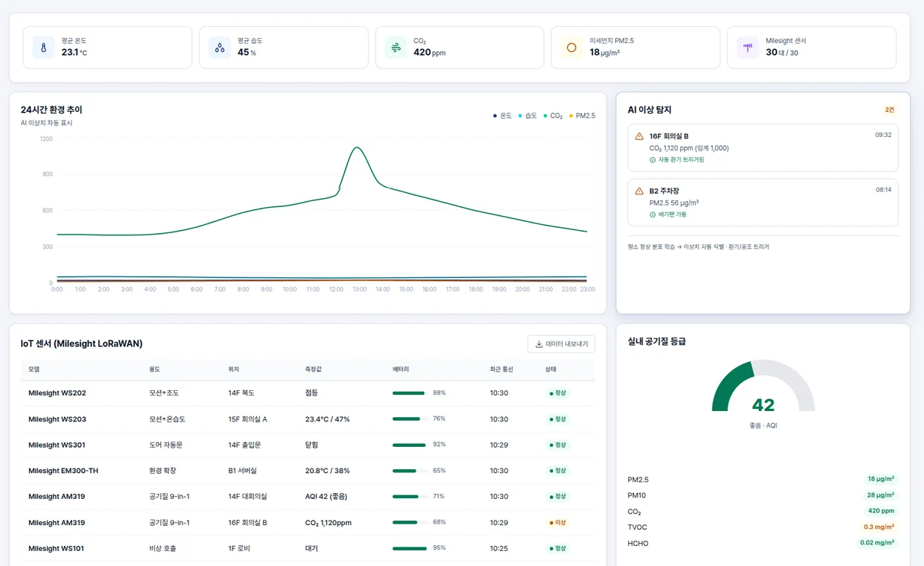Click the water droplets icon on 평균 습도 card

click(220, 48)
